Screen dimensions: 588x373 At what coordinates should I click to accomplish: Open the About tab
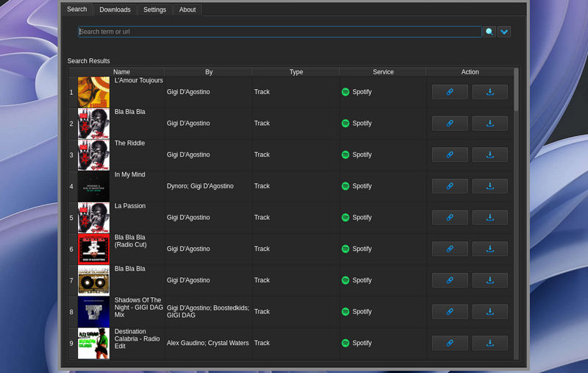(187, 10)
